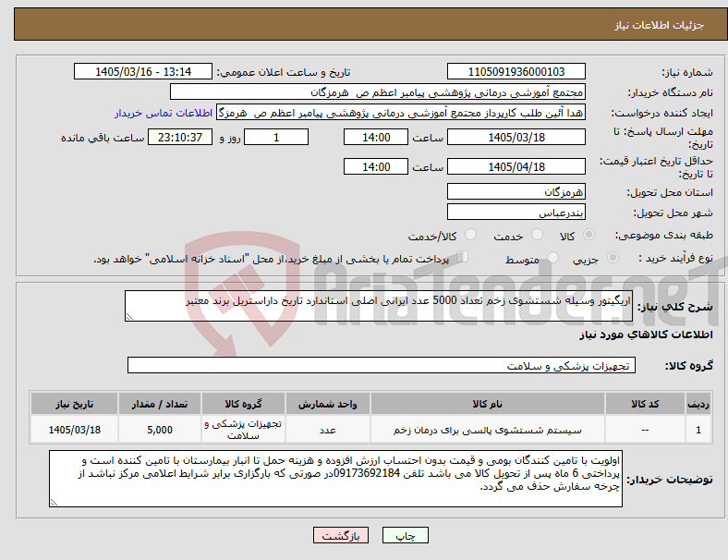The width and height of the screenshot is (728, 560).
Task: Click the شرح کلی نیاز description textarea
Action: [379, 306]
